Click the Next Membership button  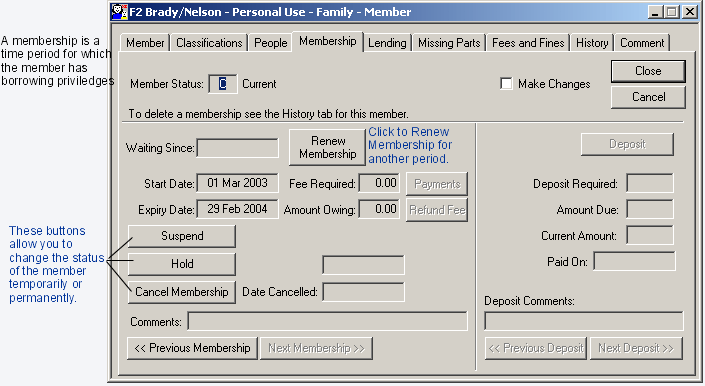[316, 348]
